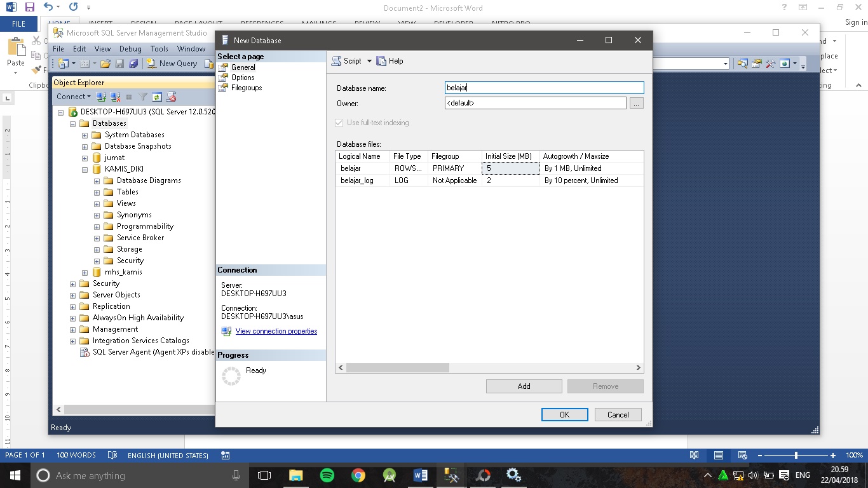868x488 pixels.
Task: Click the Initial Size cell for belajar
Action: [511, 168]
